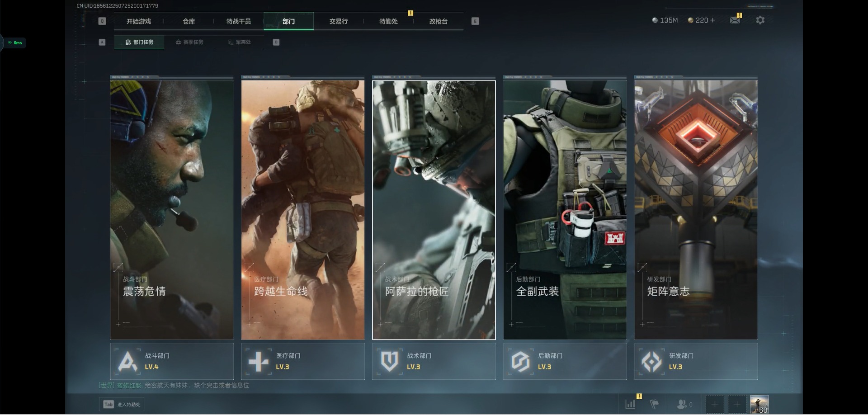Click the 进入特勤处 button label
Image resolution: width=868 pixels, height=415 pixels.
point(129,405)
